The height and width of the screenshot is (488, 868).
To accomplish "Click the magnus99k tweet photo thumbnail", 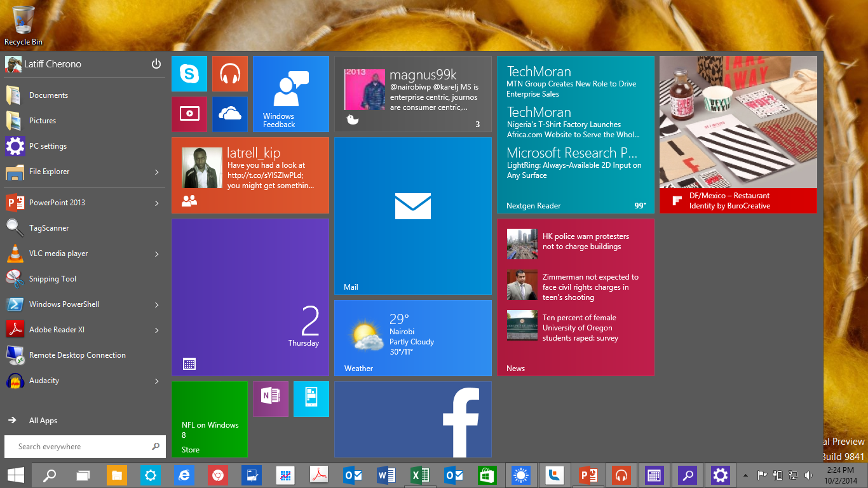I will tap(365, 90).
